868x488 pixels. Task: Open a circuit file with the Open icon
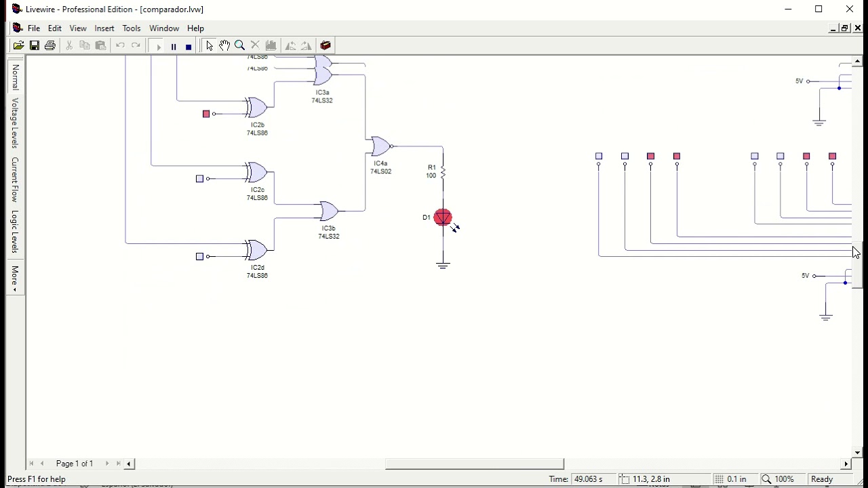tap(18, 45)
